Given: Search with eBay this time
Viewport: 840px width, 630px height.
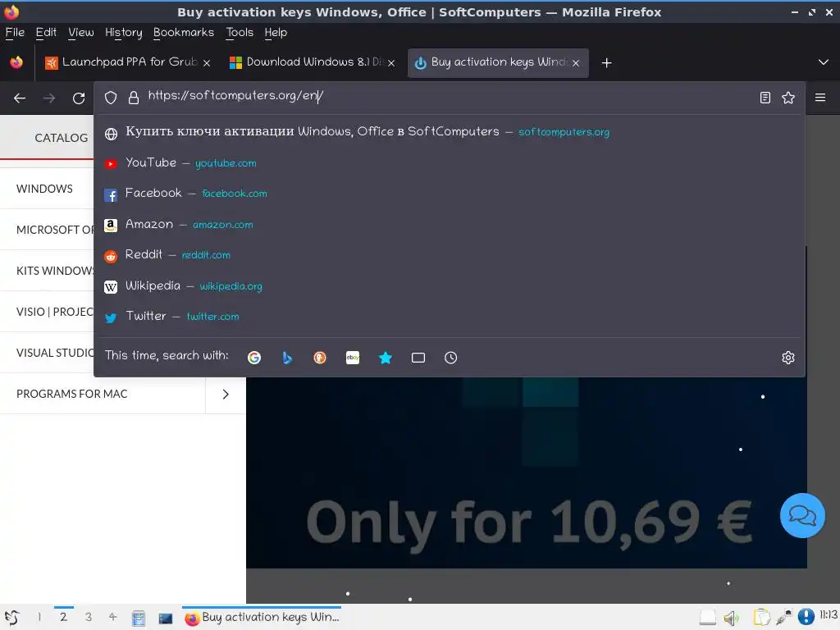Looking at the screenshot, I should (x=353, y=358).
